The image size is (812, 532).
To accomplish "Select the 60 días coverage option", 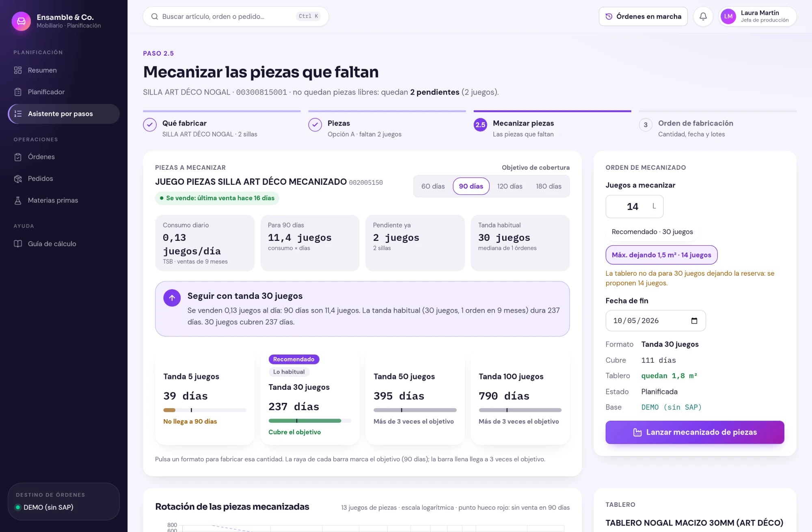I will [x=433, y=186].
